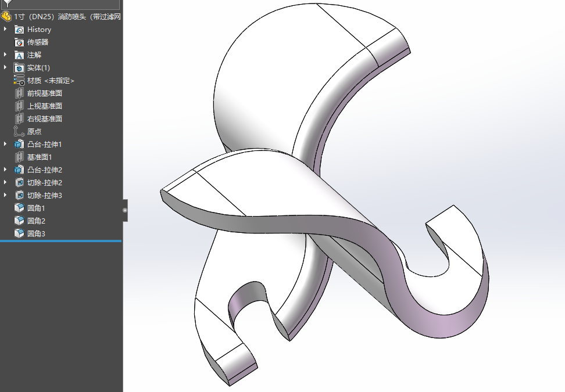Image resolution: width=565 pixels, height=392 pixels.
Task: Click the 基准面1 plane icon
Action: pos(19,157)
